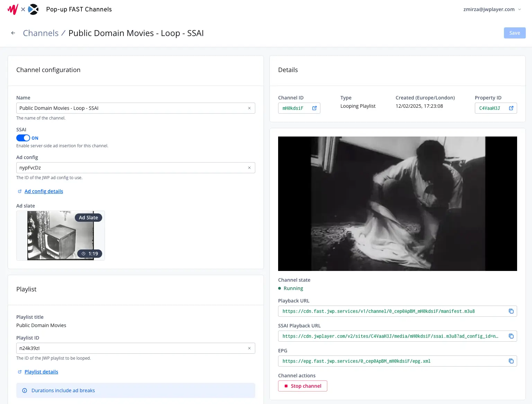
Task: Open the external link icon next to Ad config details
Action: (x=19, y=191)
